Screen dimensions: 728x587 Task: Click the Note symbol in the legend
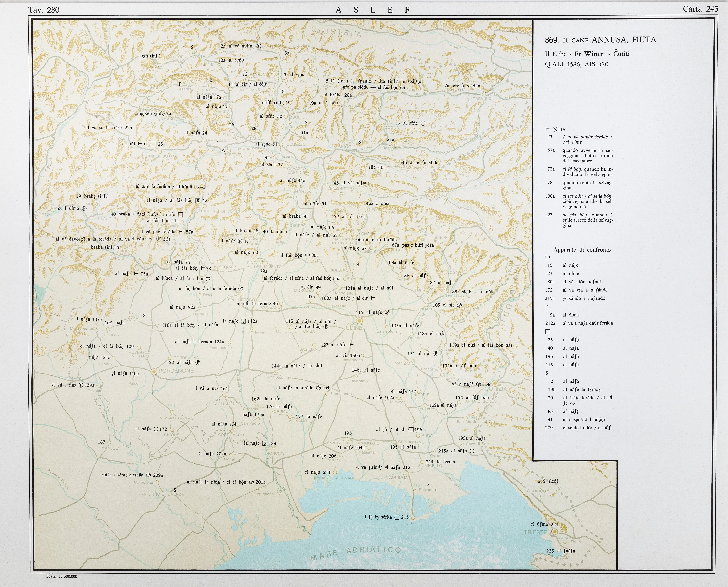coord(547,129)
